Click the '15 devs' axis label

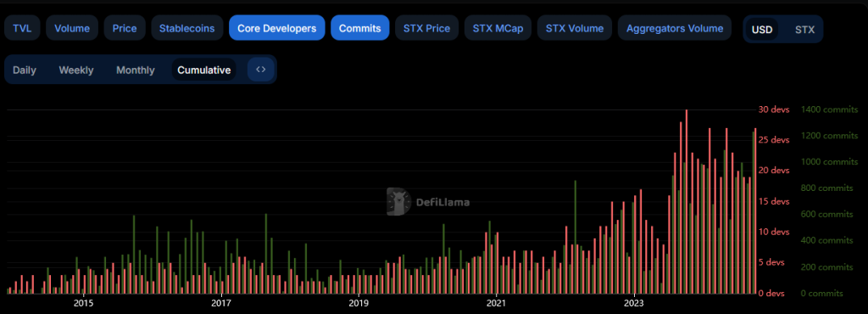click(x=773, y=201)
